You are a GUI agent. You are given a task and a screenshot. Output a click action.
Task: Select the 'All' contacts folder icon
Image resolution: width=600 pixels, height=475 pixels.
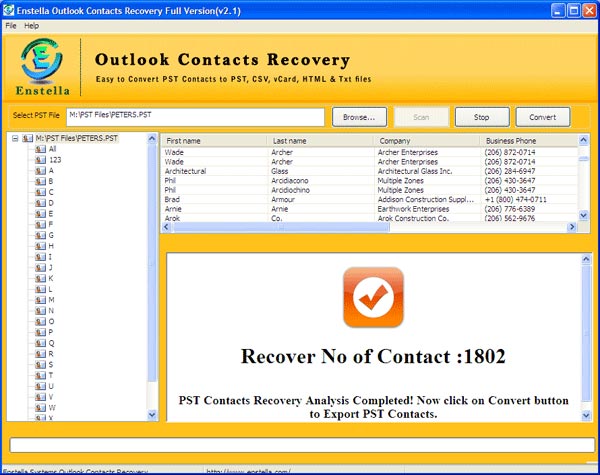(x=40, y=149)
